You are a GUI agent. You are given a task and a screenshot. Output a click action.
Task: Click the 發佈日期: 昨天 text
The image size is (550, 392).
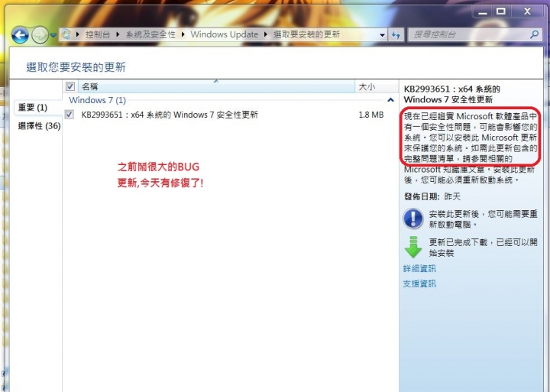432,196
